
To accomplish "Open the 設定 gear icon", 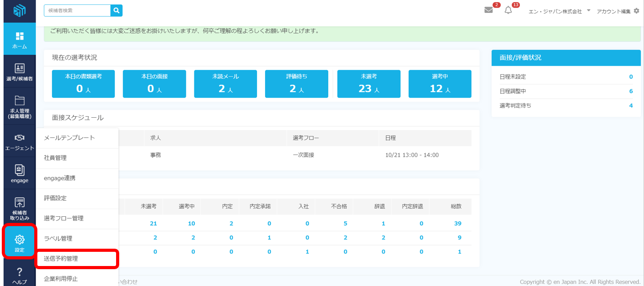I will click(20, 240).
